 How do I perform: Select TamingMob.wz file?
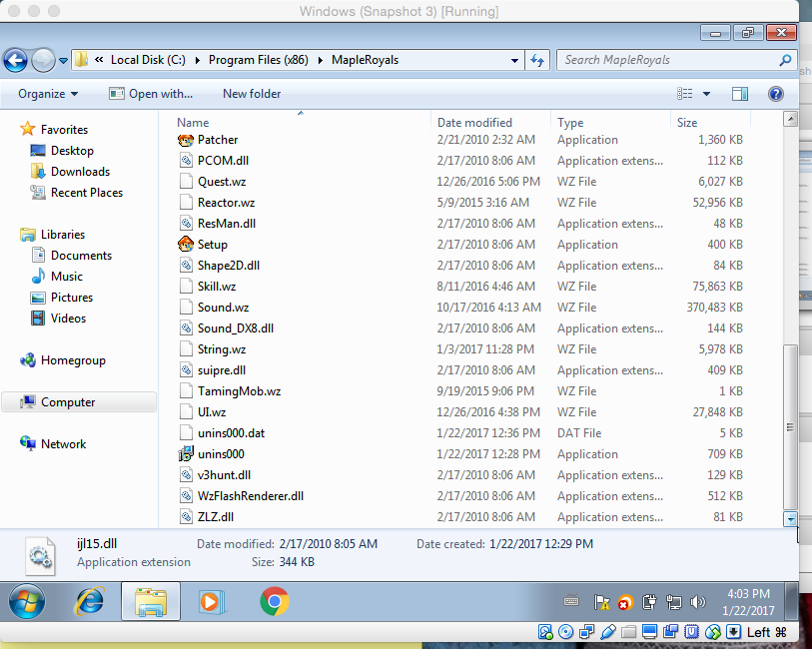(239, 391)
